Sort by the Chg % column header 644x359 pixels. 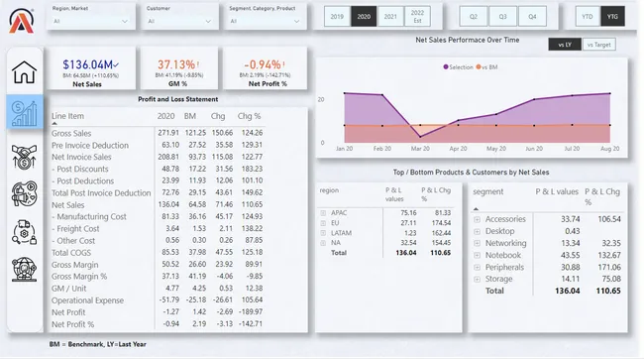(x=249, y=116)
